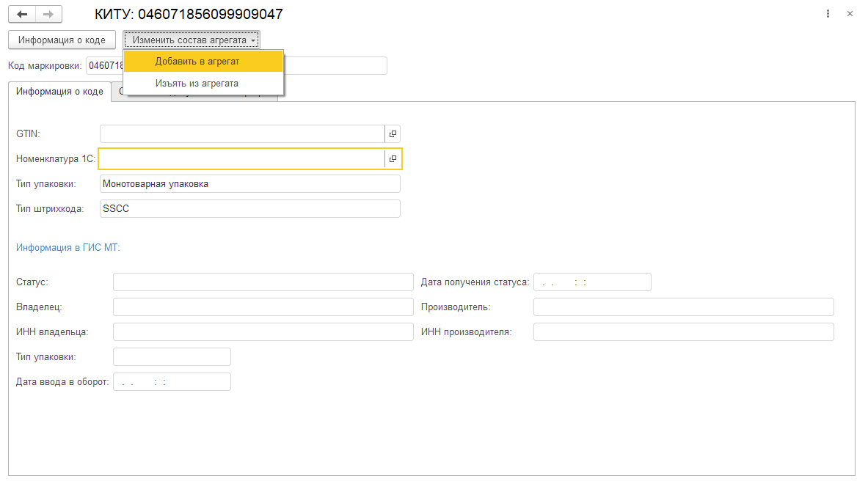Viewport: 868px width, 484px height.
Task: Click the Дата получения статуса field
Action: tap(592, 282)
